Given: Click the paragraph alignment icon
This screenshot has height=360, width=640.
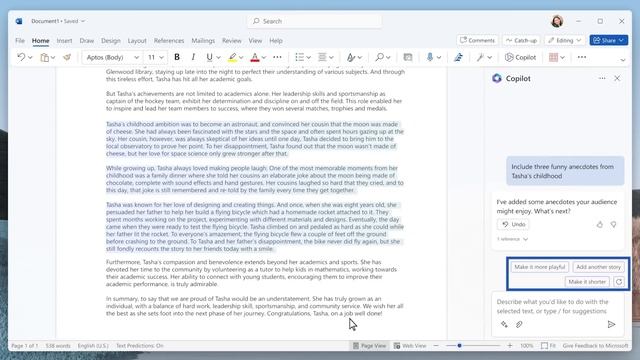Looking at the screenshot, I should point(322,58).
